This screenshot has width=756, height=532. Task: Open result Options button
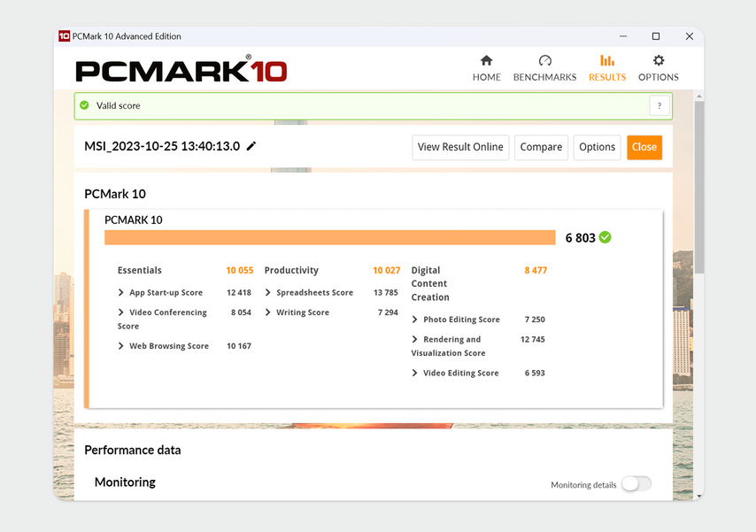tap(597, 147)
